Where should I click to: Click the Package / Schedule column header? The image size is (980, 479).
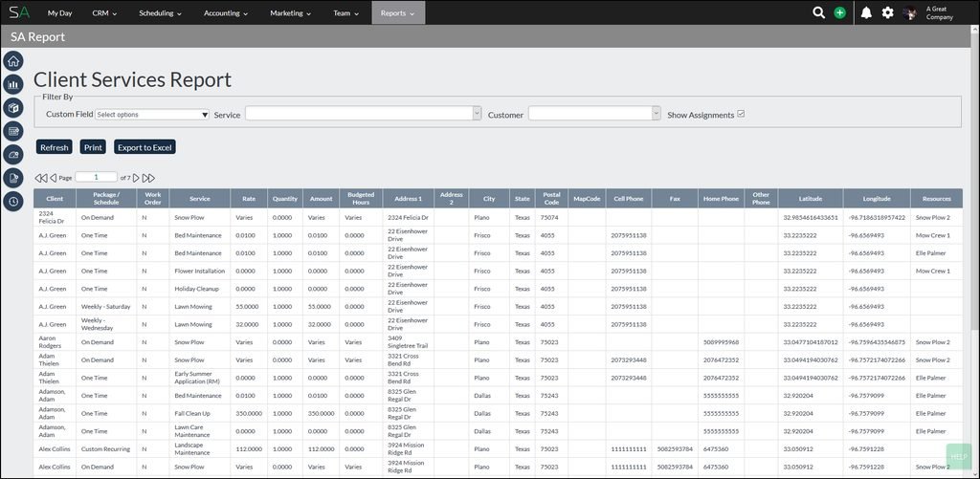[x=106, y=199]
